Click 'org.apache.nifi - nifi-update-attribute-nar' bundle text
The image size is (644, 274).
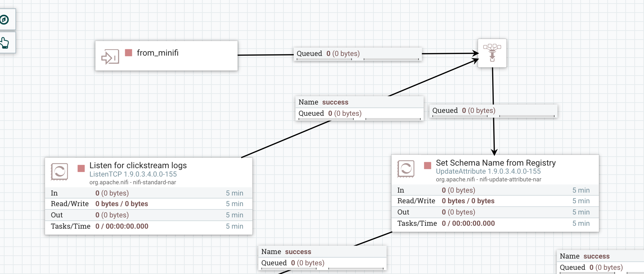tap(489, 179)
